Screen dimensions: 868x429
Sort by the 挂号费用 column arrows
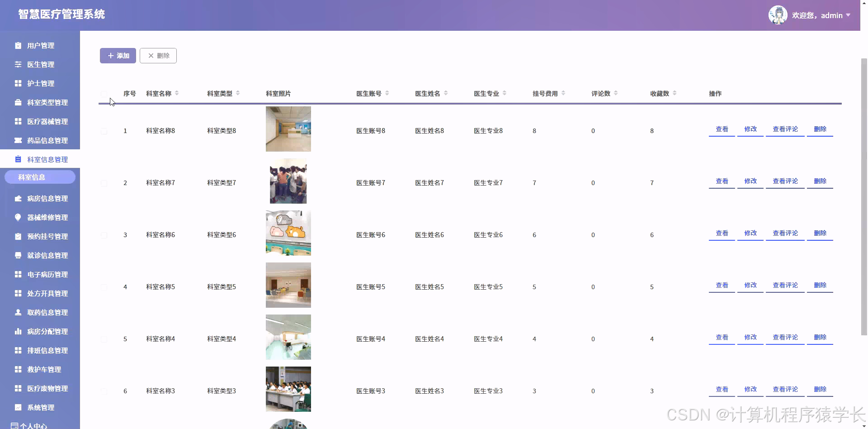pos(563,93)
